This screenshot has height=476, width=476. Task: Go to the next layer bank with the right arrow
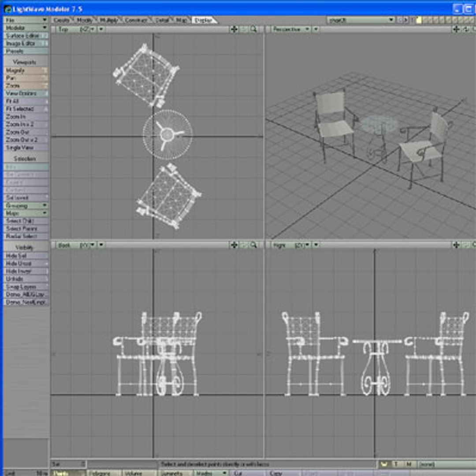[406, 20]
